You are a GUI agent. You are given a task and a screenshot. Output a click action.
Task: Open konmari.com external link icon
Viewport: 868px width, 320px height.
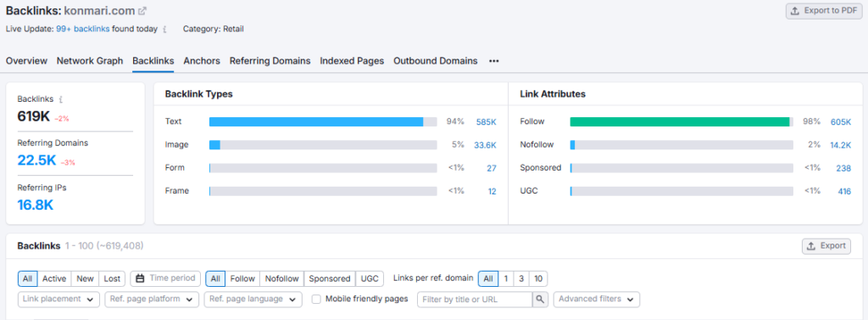(142, 10)
